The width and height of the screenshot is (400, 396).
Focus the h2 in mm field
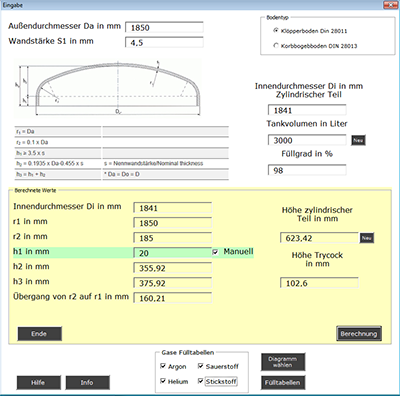tap(172, 268)
